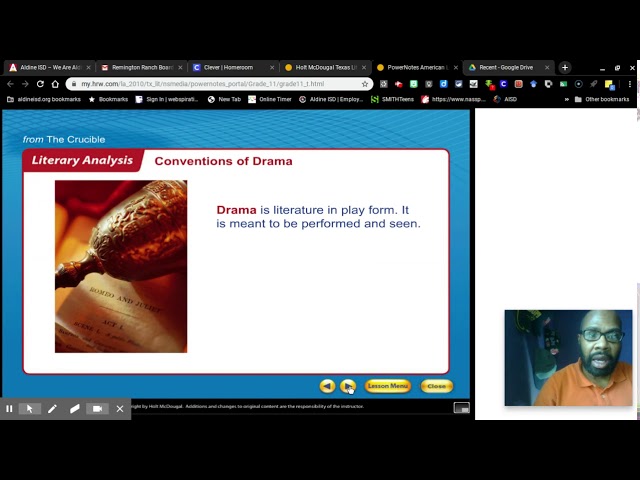Select the cursor pointer tool in recorder toolbar
This screenshot has height=480, width=640.
(30, 409)
